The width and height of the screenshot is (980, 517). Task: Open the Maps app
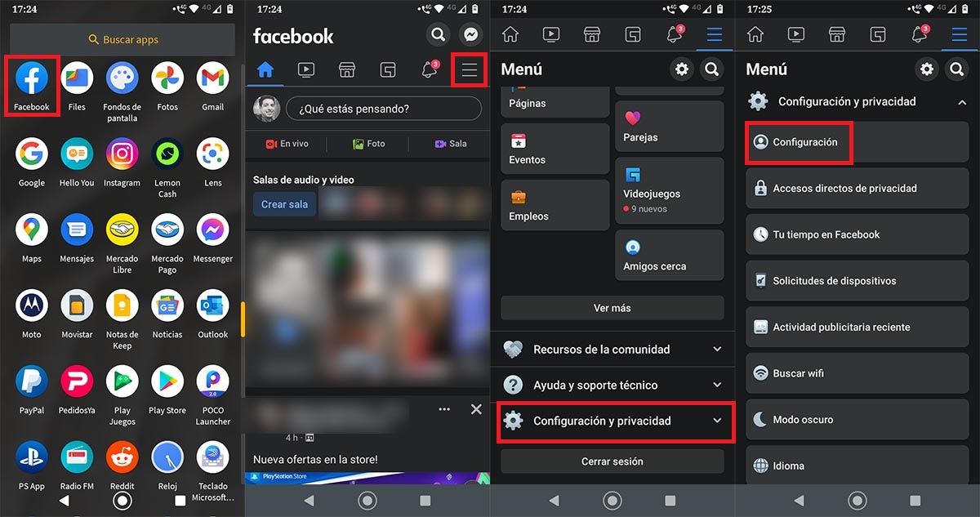(32, 230)
